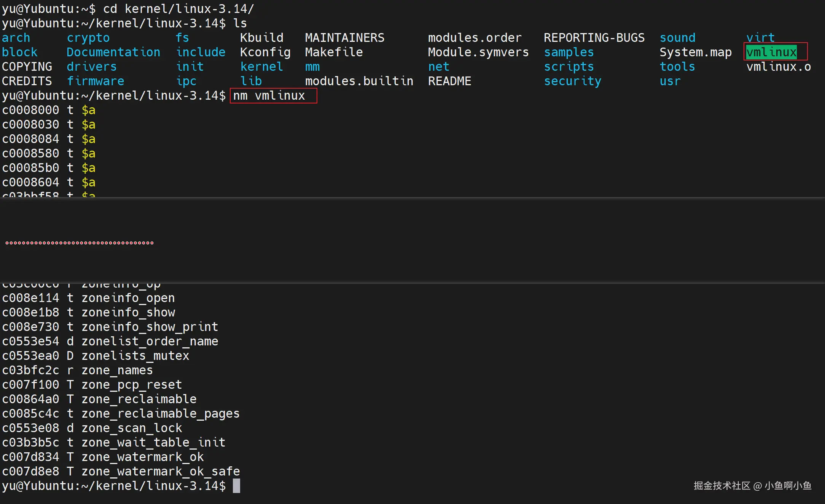Click the Module.symvers file name

click(478, 52)
